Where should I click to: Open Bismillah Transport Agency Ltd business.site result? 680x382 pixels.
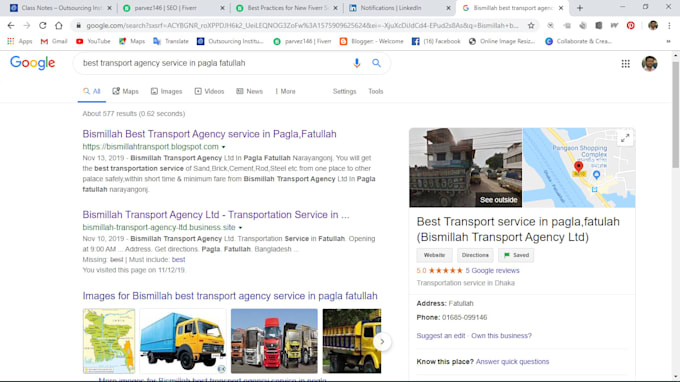[216, 215]
